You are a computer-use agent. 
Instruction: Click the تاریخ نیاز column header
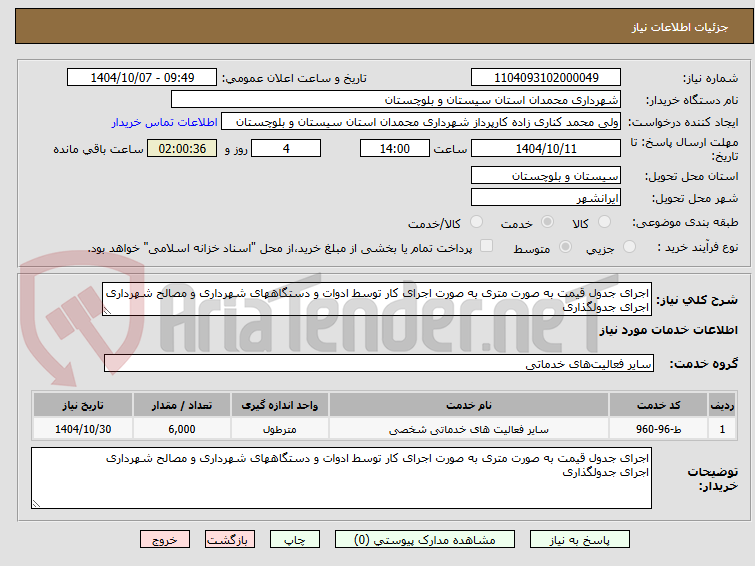click(83, 405)
